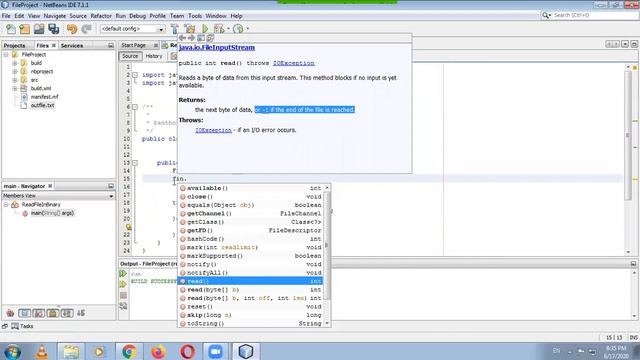
Task: Click IOException link in method signature
Action: pos(294,63)
